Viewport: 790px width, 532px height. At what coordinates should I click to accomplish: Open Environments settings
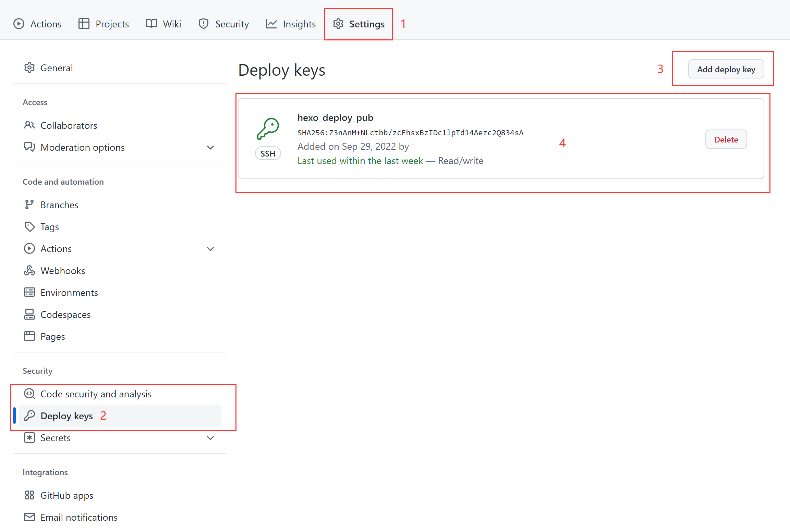coord(120,293)
